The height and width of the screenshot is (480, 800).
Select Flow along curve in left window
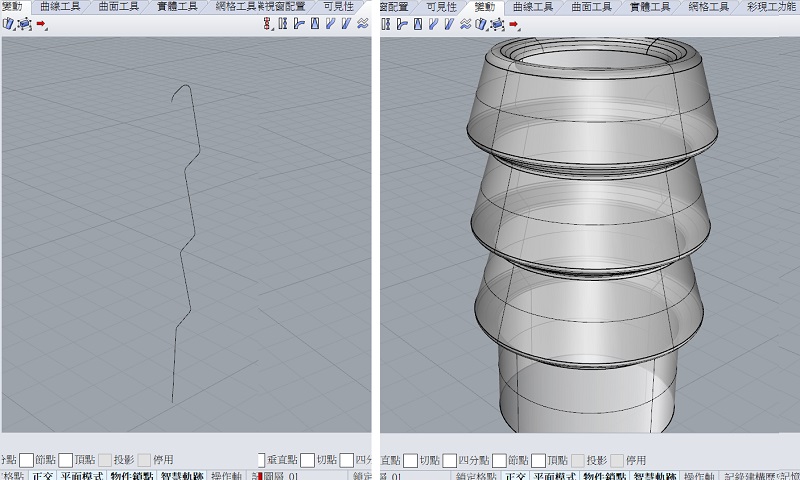pyautogui.click(x=331, y=23)
